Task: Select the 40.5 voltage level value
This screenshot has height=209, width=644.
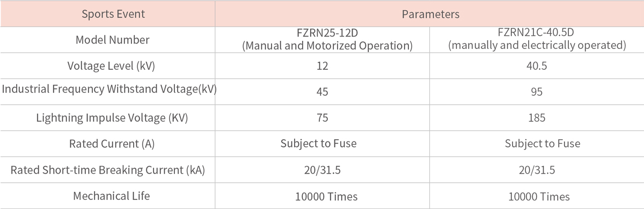Action: (x=537, y=66)
